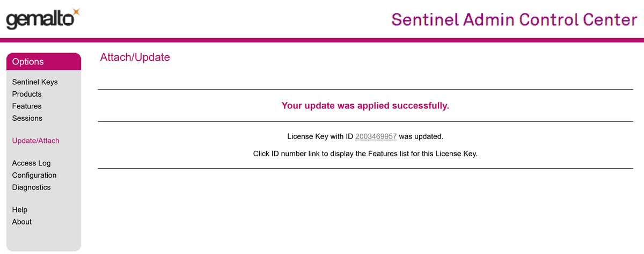
Task: Open the Sentinel Keys page
Action: (35, 82)
